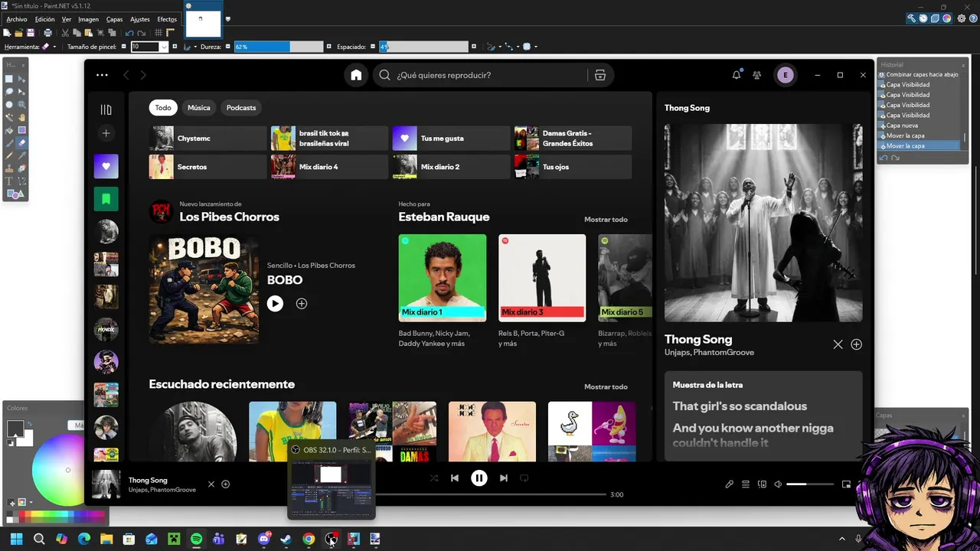Open connect to a device icon
Image resolution: width=980 pixels, height=551 pixels.
coord(762,484)
